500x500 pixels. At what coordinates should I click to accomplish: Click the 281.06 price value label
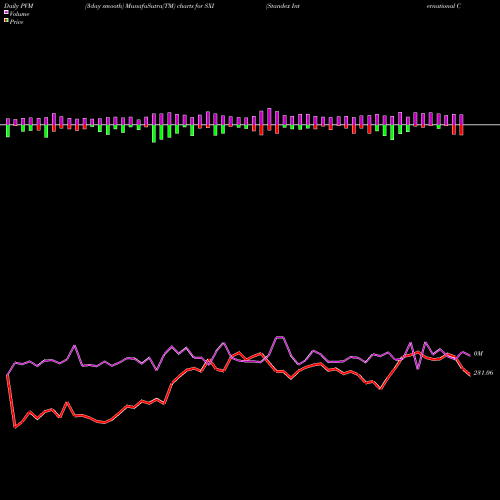[483, 373]
